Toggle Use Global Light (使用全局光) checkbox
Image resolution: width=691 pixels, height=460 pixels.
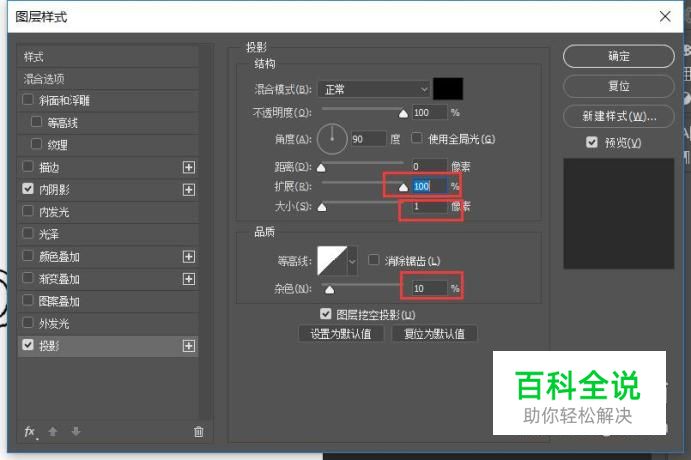pyautogui.click(x=416, y=138)
